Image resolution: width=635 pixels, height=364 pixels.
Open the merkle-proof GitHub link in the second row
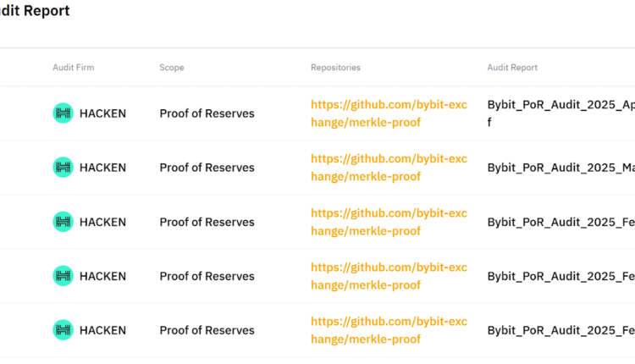[x=388, y=168]
